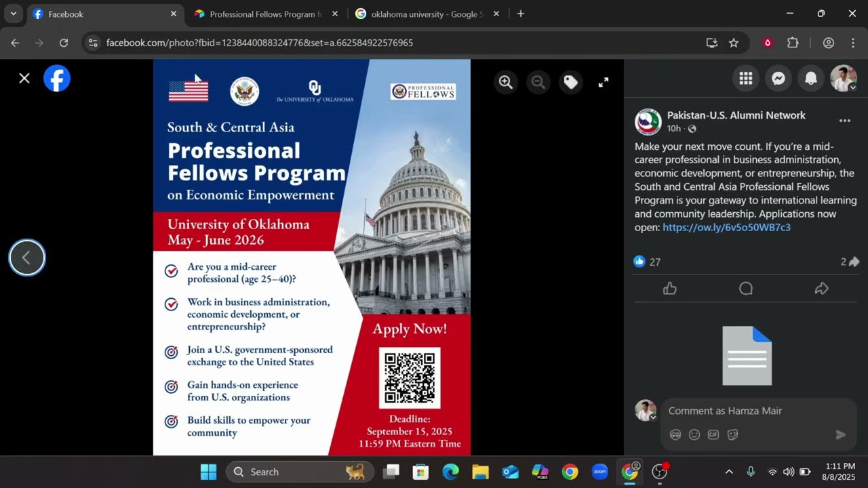Viewport: 868px width, 488px height.
Task: Open the Extensions puzzle menu
Action: [x=793, y=43]
